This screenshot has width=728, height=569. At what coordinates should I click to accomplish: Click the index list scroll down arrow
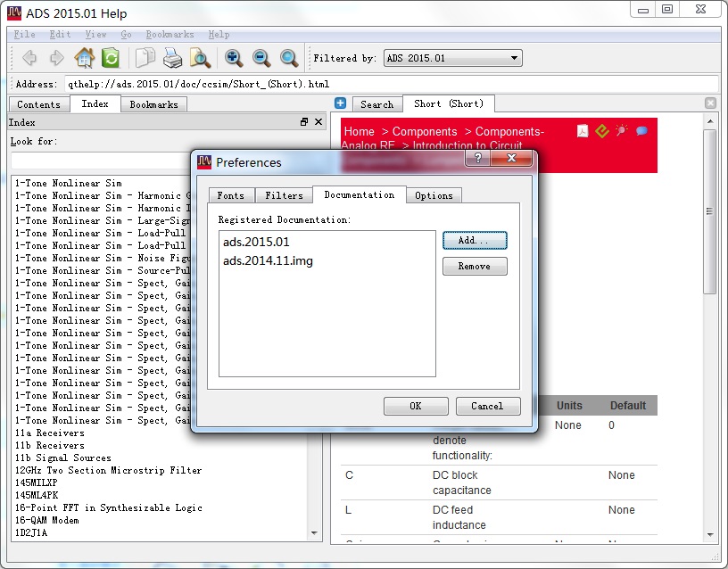pyautogui.click(x=314, y=533)
